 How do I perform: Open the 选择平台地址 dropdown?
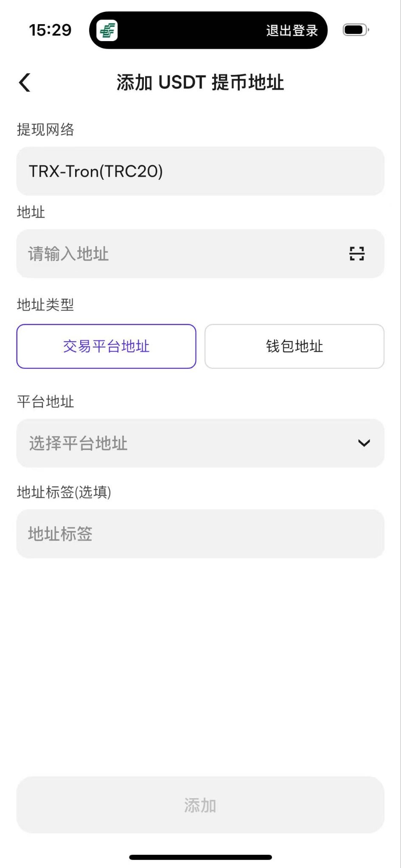pos(200,443)
